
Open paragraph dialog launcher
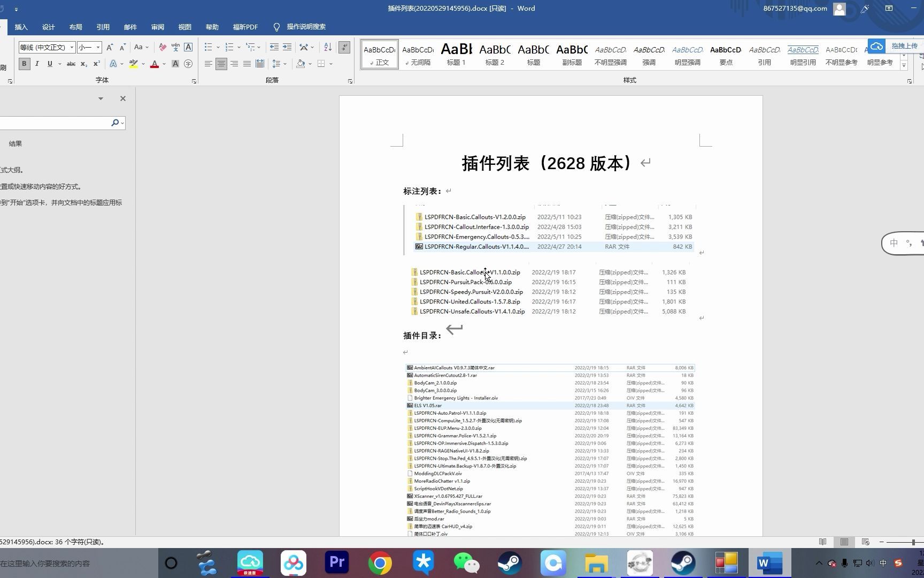coord(350,81)
